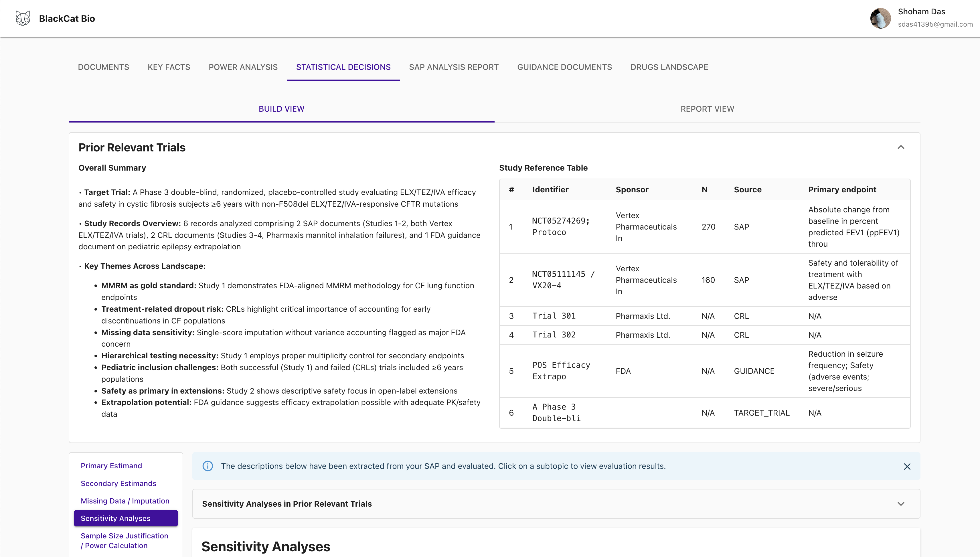The width and height of the screenshot is (980, 557).
Task: Switch to the Guidance Documents tab
Action: (564, 67)
